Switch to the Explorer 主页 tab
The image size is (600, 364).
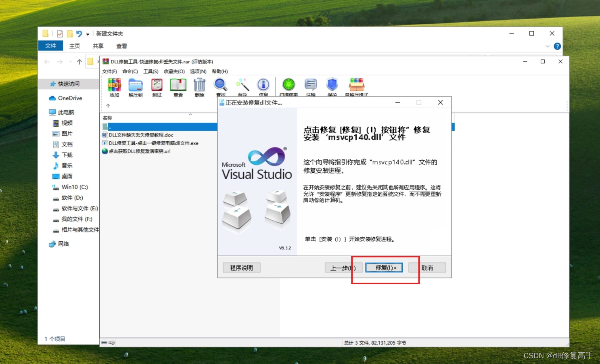click(x=75, y=46)
